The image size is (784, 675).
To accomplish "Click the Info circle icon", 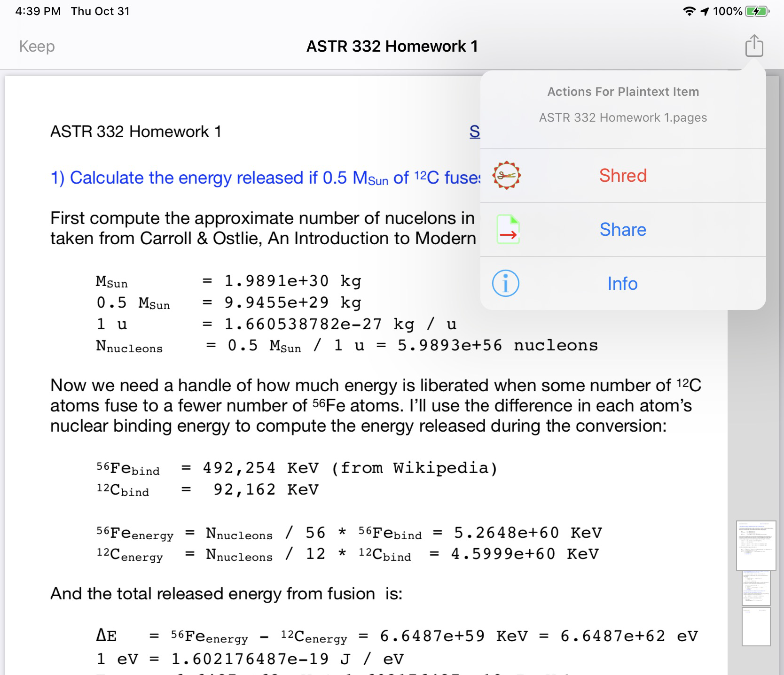I will 505,284.
